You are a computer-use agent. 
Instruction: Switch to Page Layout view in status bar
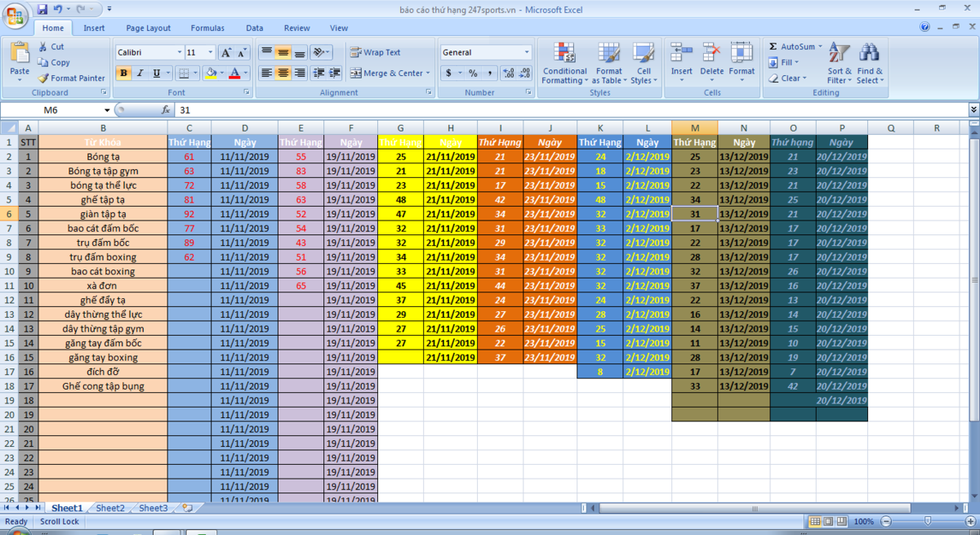[x=828, y=521]
